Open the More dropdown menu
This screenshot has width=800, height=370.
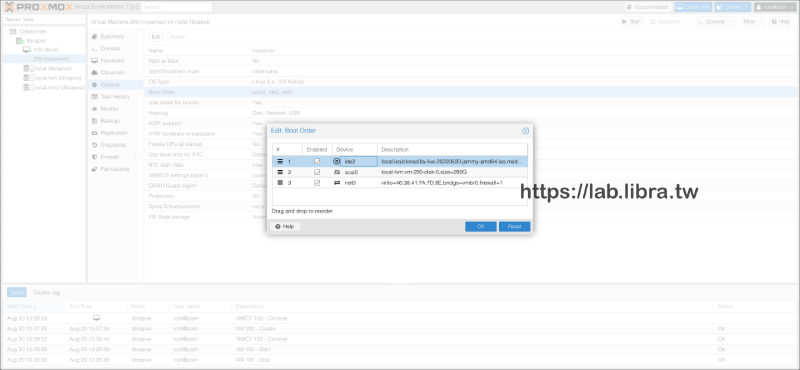coord(752,22)
